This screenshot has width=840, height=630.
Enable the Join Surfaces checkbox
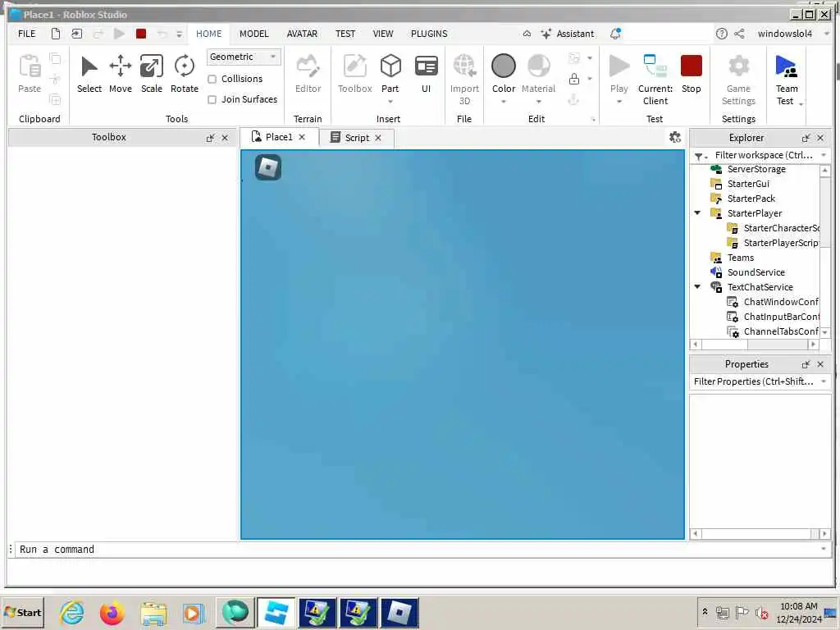212,99
